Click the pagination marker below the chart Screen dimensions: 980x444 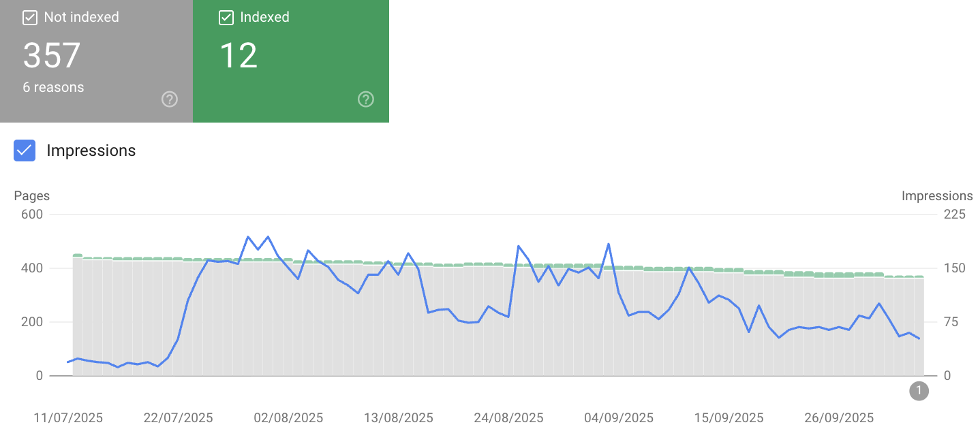919,391
